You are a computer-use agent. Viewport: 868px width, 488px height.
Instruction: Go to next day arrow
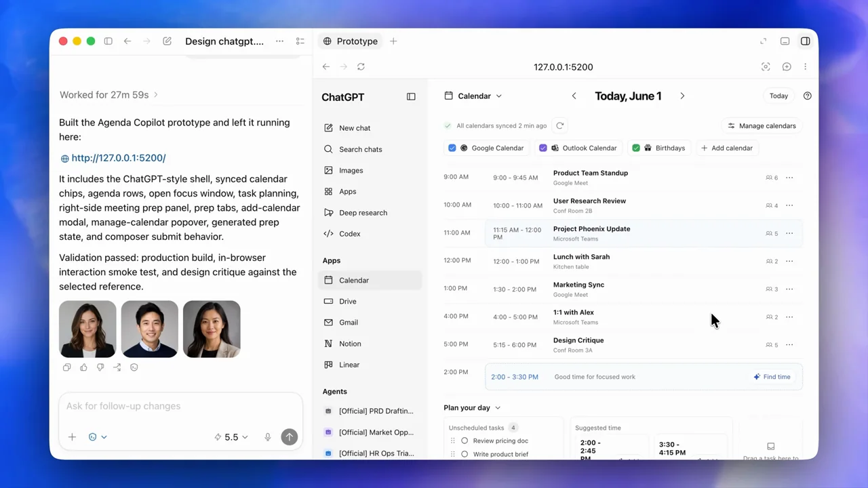pos(682,96)
